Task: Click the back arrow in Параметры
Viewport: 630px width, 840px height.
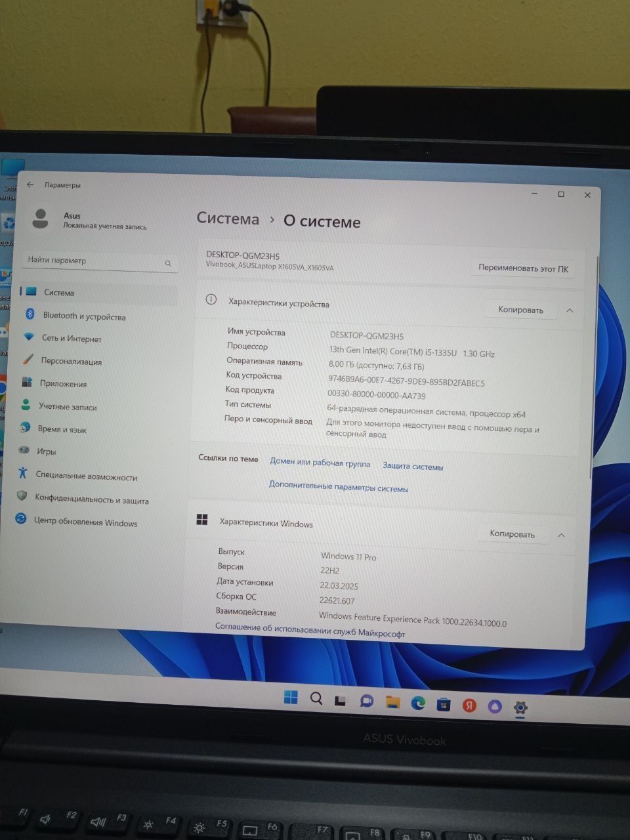Action: point(30,185)
